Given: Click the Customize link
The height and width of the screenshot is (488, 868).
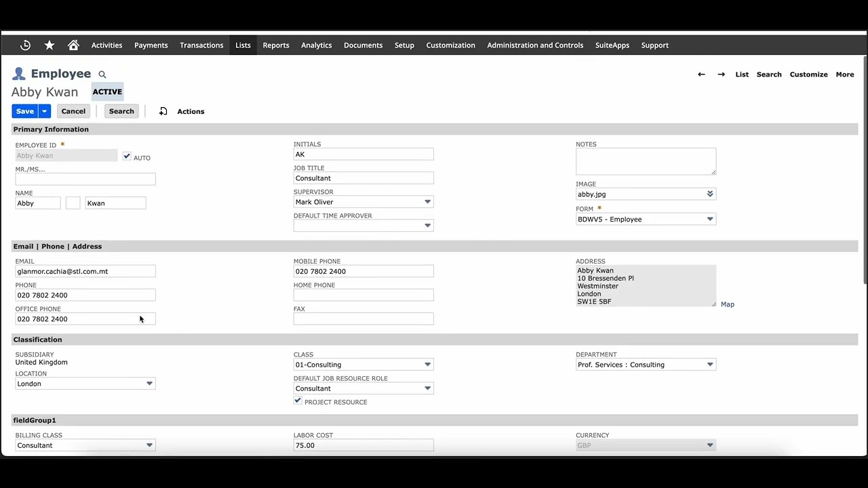Looking at the screenshot, I should pyautogui.click(x=808, y=75).
